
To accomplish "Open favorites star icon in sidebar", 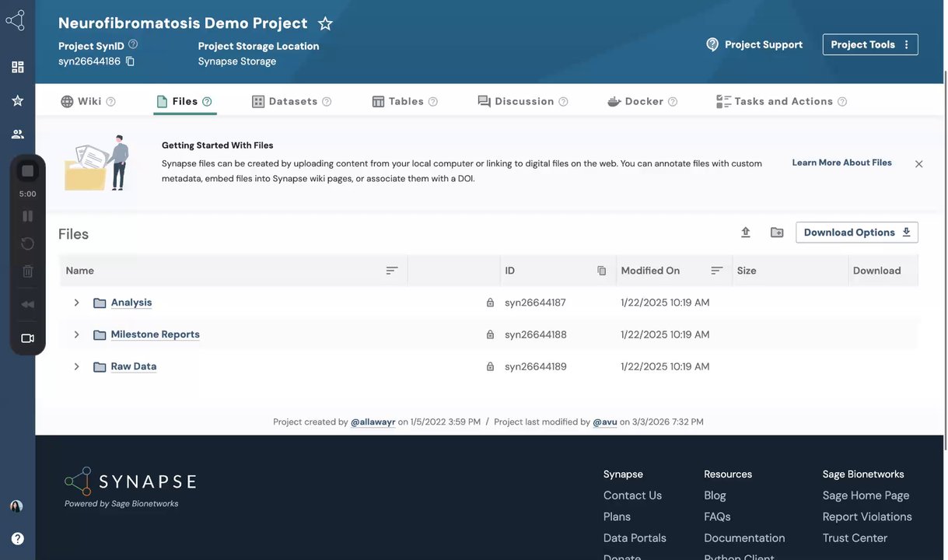I will 17,100.
